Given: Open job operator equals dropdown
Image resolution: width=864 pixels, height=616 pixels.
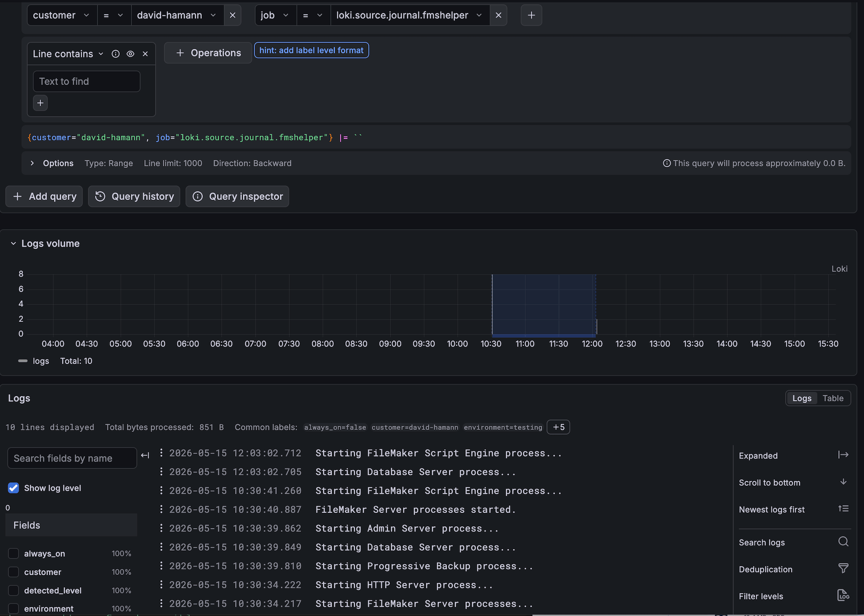Looking at the screenshot, I should tap(314, 15).
